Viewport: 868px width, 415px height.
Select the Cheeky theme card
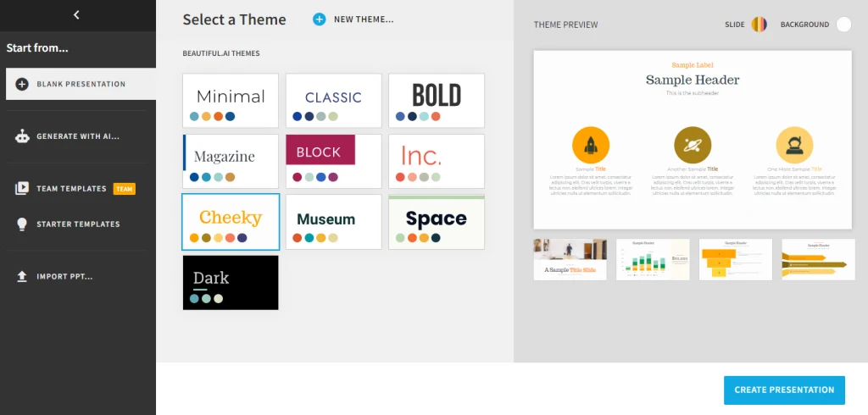(231, 222)
